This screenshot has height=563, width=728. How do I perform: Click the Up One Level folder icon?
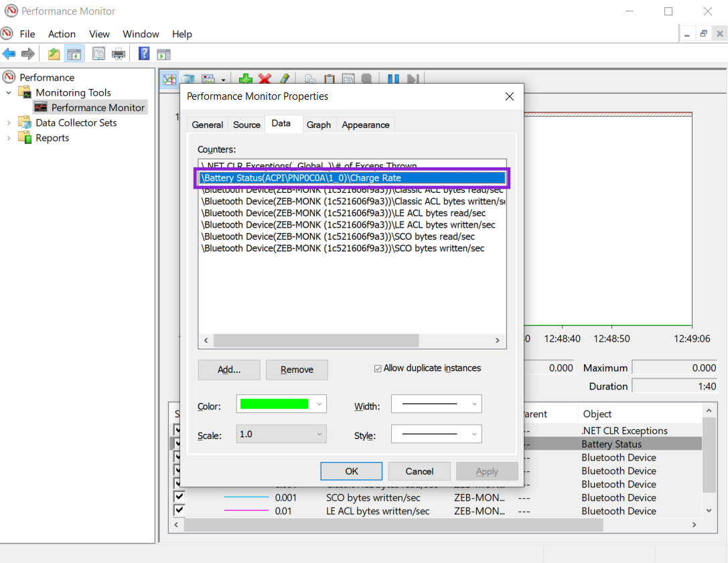pos(54,54)
